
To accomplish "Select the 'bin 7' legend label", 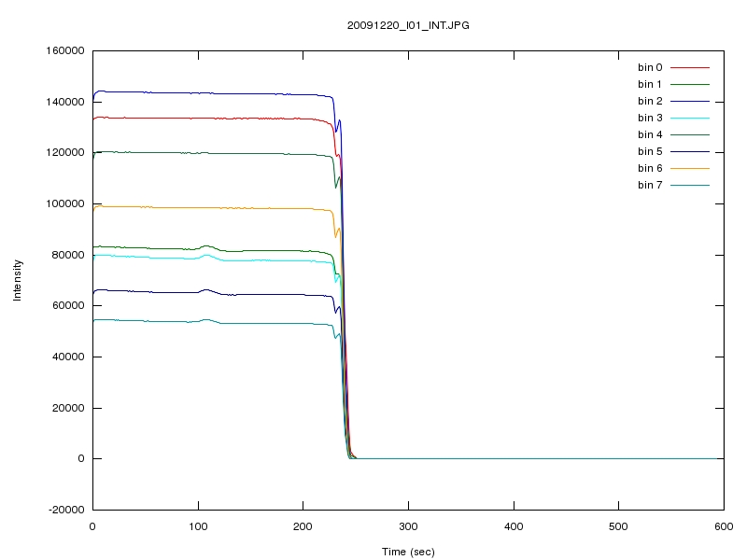I will click(x=650, y=185).
